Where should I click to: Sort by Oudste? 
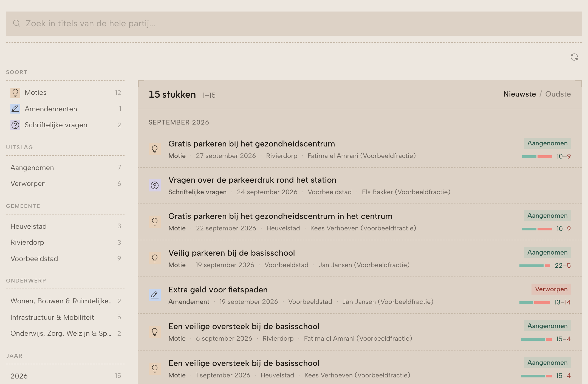(x=558, y=94)
